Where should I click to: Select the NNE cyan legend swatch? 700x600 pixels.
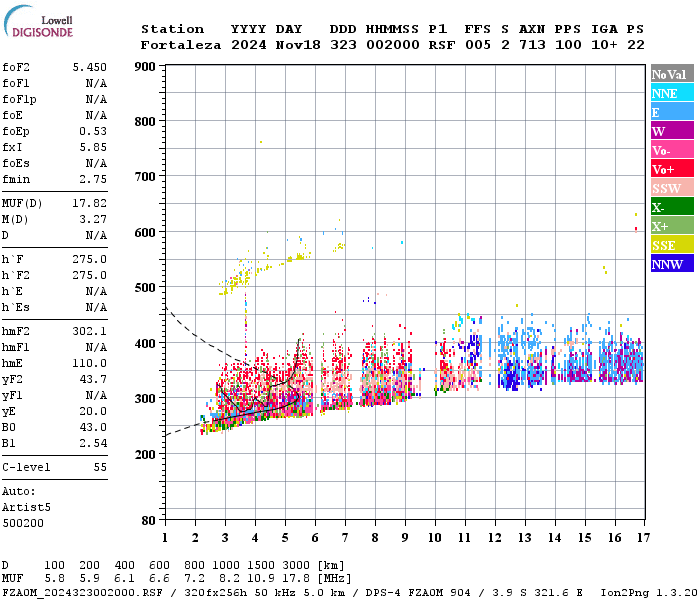(x=672, y=93)
